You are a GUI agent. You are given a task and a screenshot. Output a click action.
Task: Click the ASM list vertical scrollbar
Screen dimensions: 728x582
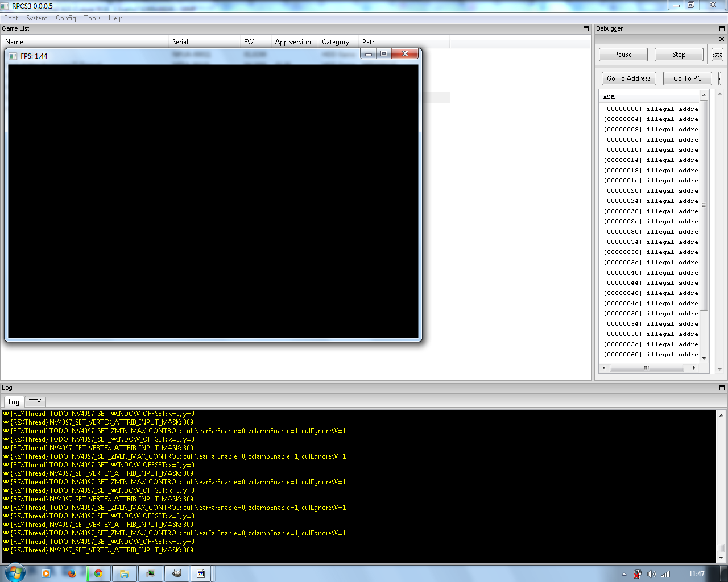pos(704,205)
